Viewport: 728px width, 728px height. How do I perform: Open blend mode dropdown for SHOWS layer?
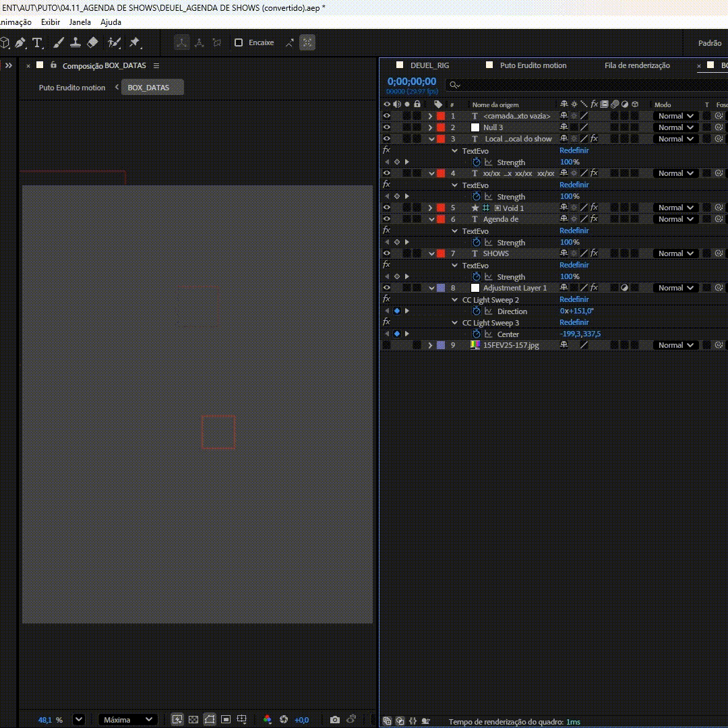point(675,253)
